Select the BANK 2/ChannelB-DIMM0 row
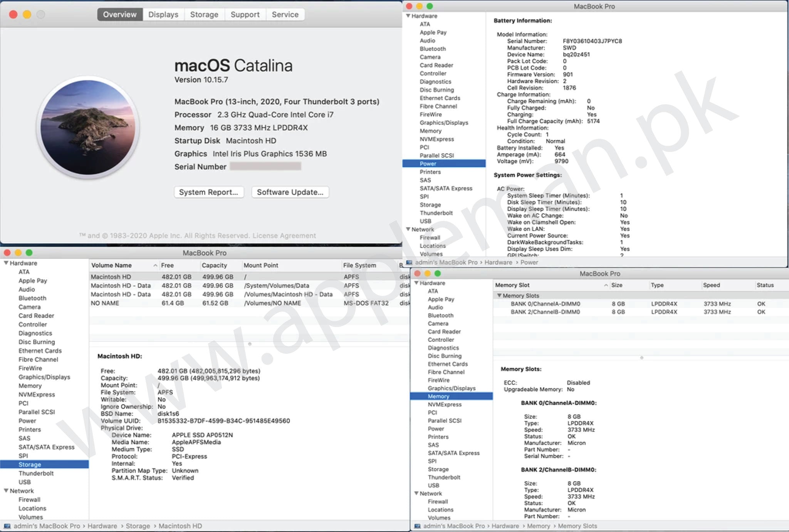Viewport: 789px width, 532px height. tap(641, 312)
